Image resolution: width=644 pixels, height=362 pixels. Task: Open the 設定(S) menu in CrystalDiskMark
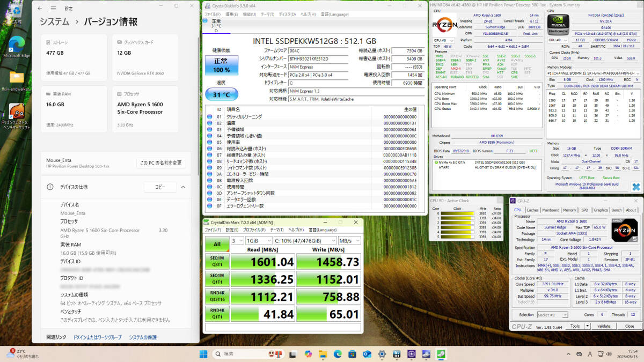point(232,230)
